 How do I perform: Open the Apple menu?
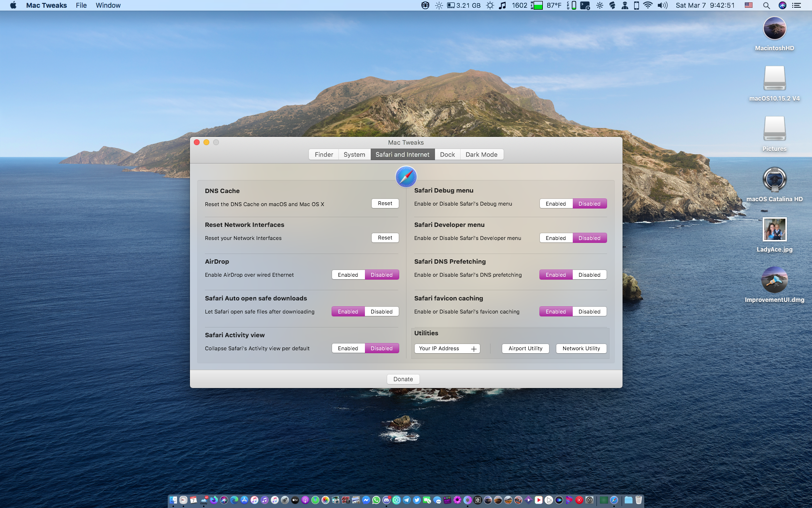(13, 5)
